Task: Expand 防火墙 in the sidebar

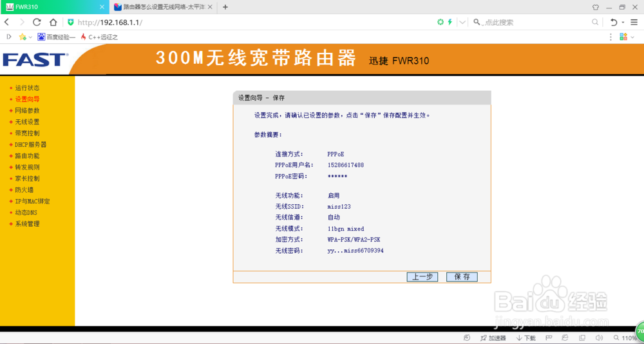Action: pyautogui.click(x=24, y=190)
